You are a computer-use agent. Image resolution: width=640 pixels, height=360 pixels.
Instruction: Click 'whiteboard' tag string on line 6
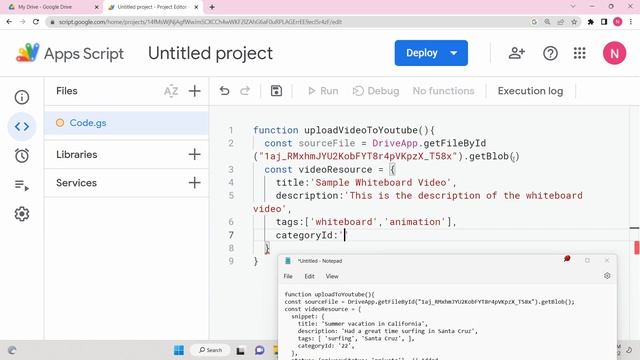pos(344,222)
